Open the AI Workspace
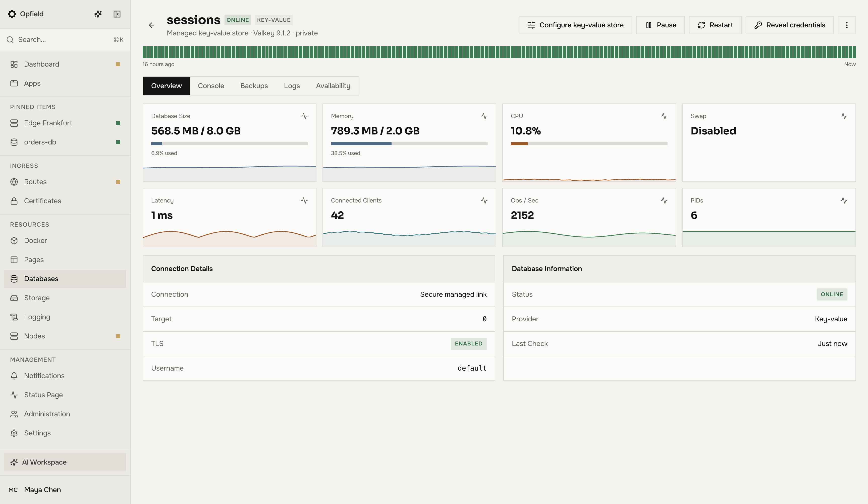The width and height of the screenshot is (868, 504). pos(65,462)
